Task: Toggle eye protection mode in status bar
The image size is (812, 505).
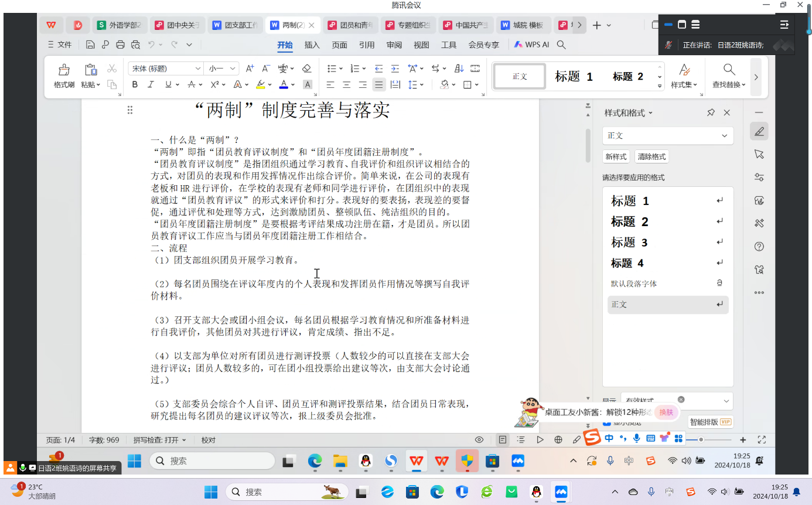Action: pyautogui.click(x=479, y=440)
